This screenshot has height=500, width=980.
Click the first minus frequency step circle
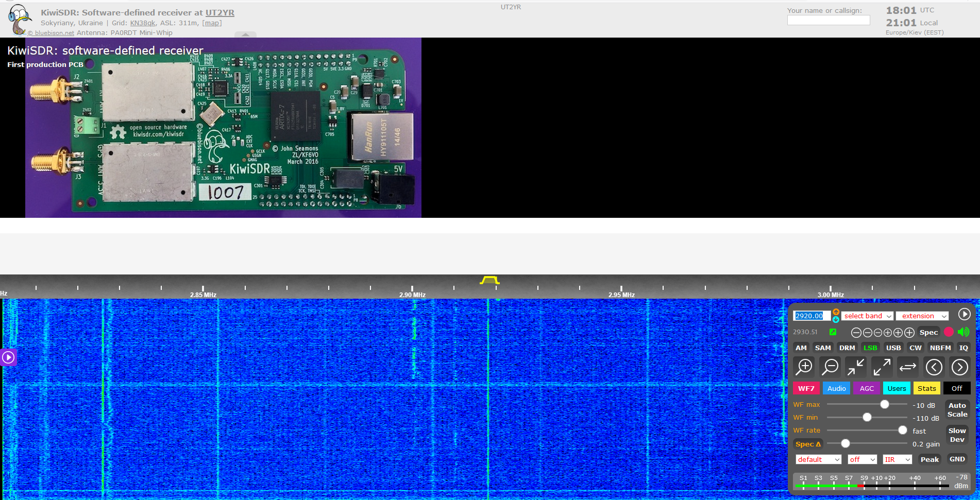pos(856,333)
